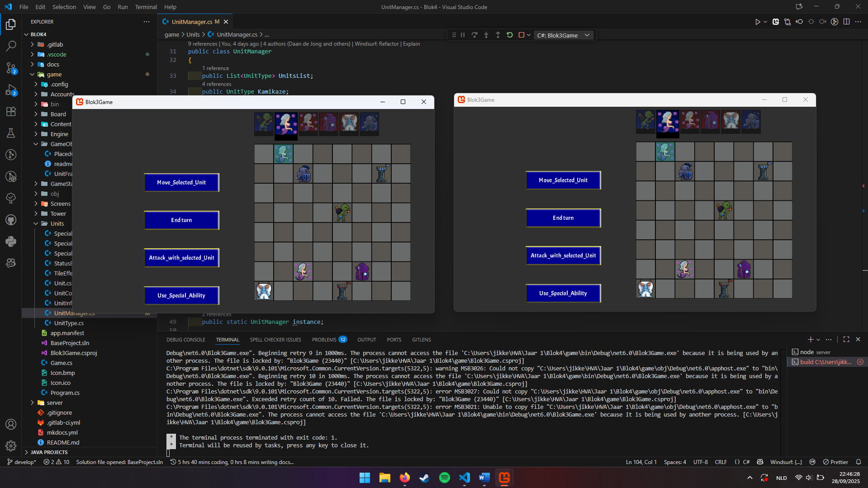This screenshot has width=868, height=488.
Task: Switch to the PROBLEMS panel tab
Action: coord(324,340)
